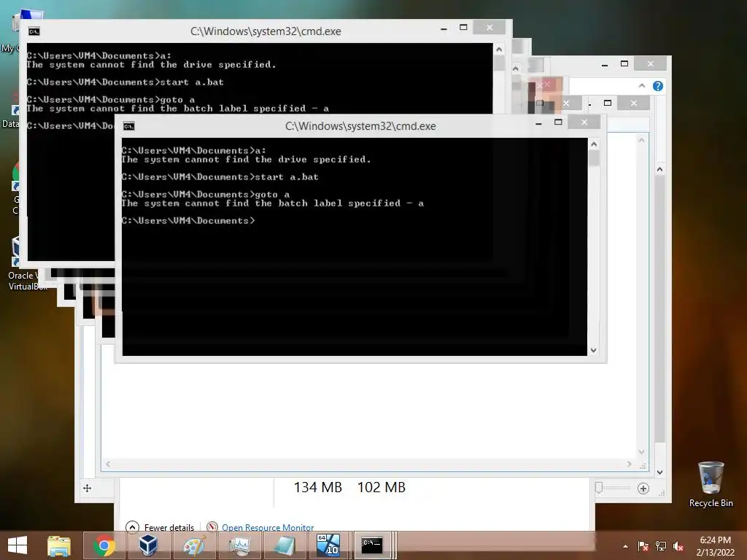Click the blue Help icon in back window

658,86
